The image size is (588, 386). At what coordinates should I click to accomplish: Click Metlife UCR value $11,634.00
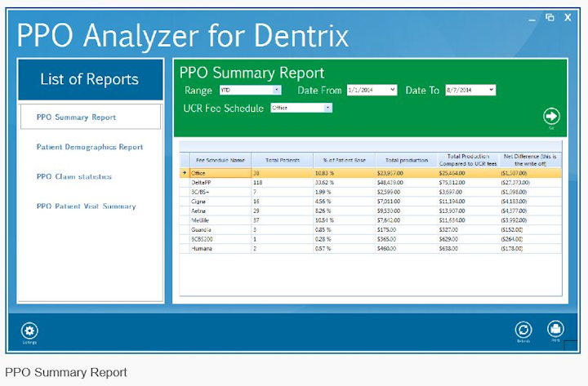tap(452, 220)
